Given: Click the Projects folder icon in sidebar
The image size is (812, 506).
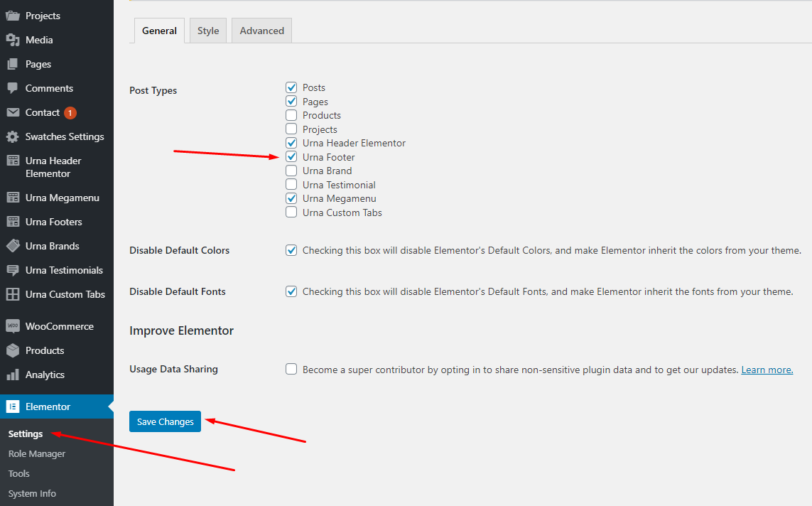Looking at the screenshot, I should (x=13, y=16).
